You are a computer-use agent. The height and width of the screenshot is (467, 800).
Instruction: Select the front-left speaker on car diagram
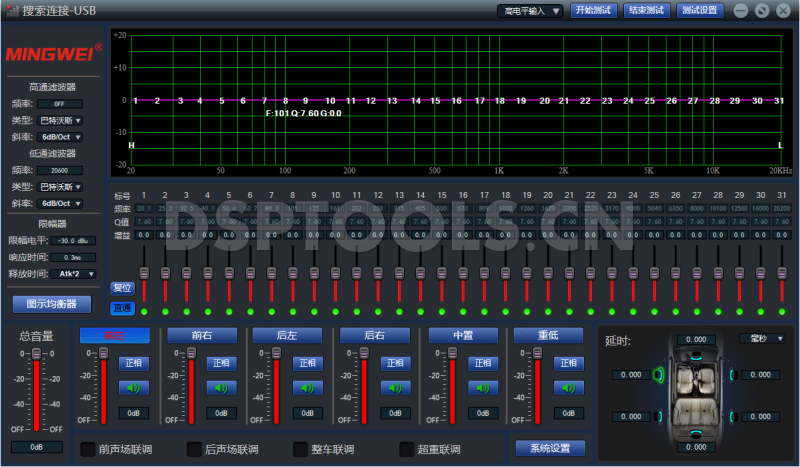click(659, 375)
